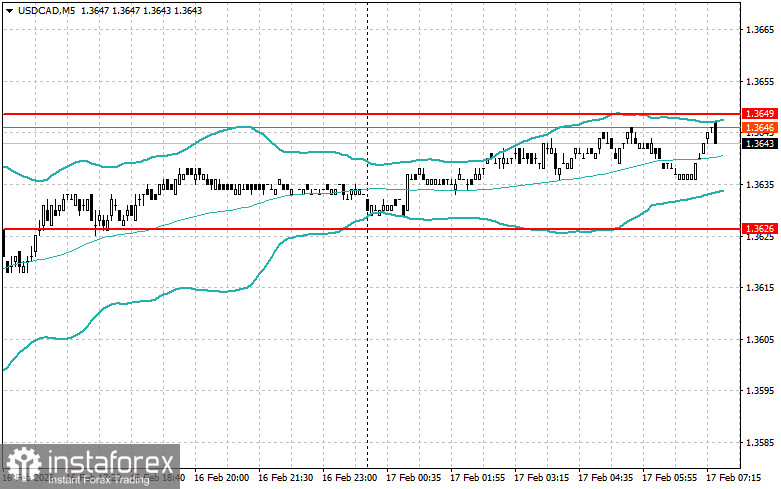Click the 17 Feb 03:15 time label

click(x=541, y=478)
